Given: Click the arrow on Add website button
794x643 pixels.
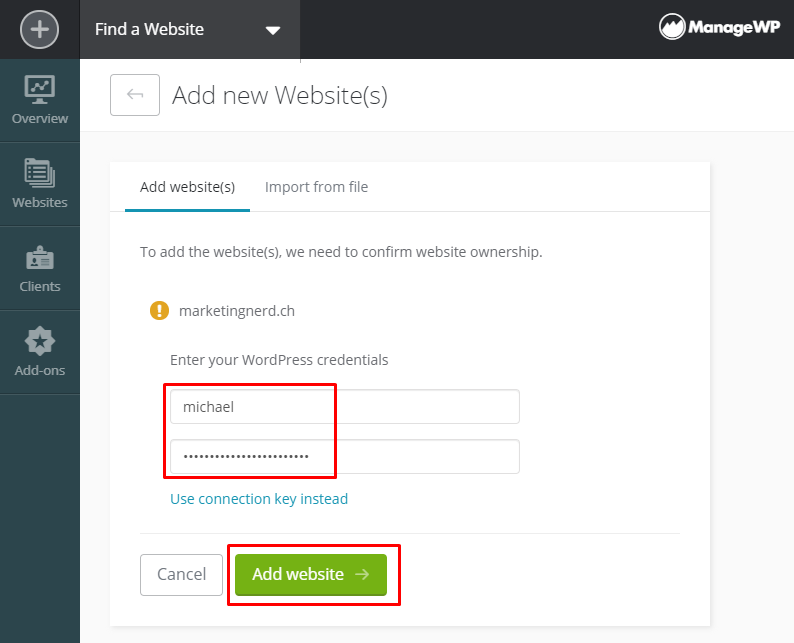Looking at the screenshot, I should [362, 574].
